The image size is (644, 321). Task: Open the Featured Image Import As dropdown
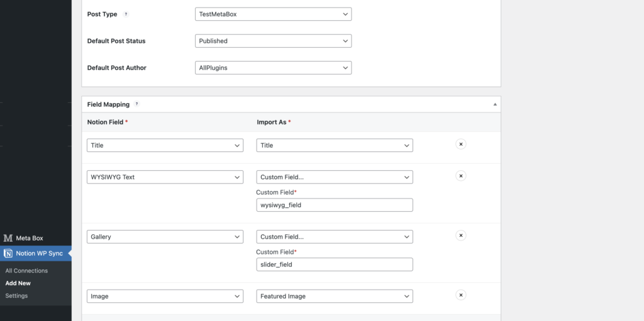coord(335,297)
